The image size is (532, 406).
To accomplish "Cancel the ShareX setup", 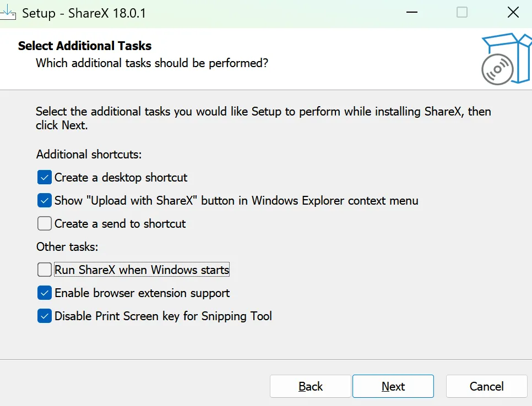I will pos(486,387).
